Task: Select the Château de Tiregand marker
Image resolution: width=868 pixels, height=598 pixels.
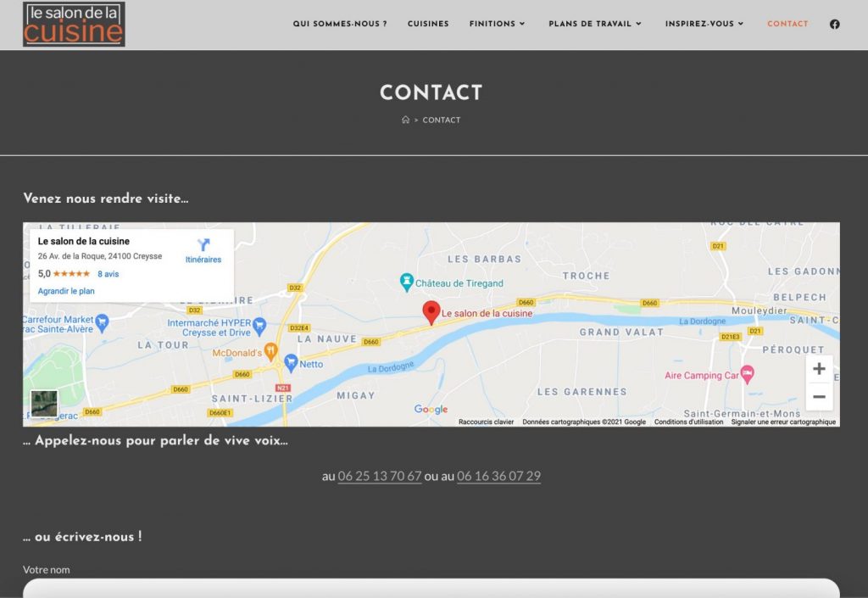Action: [408, 282]
